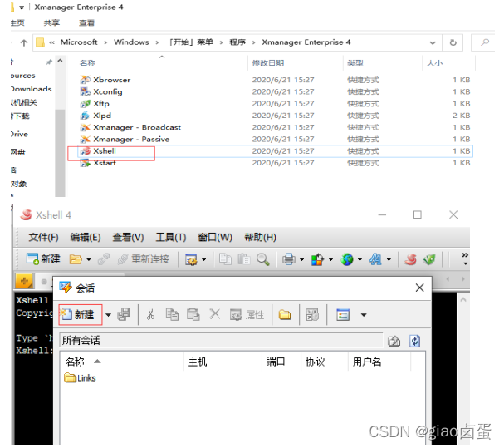Click 新建 in the 会话 dialog
Screen dimensions: 504x448
point(81,314)
